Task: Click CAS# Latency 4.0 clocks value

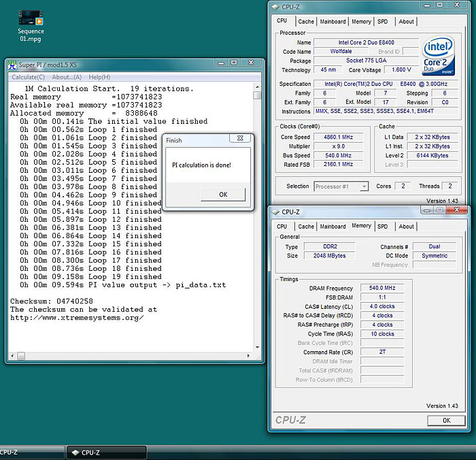Action: 382,306
